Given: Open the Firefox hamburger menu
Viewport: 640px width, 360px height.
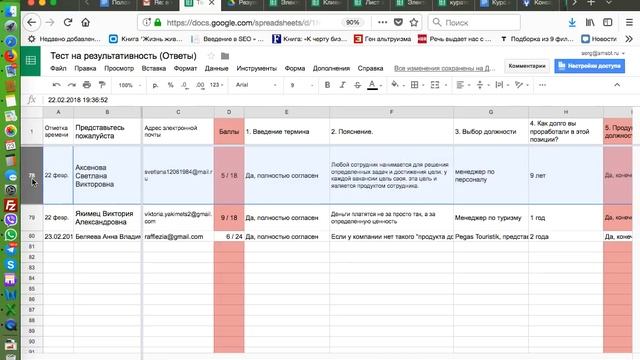Looking at the screenshot, I should (629, 22).
